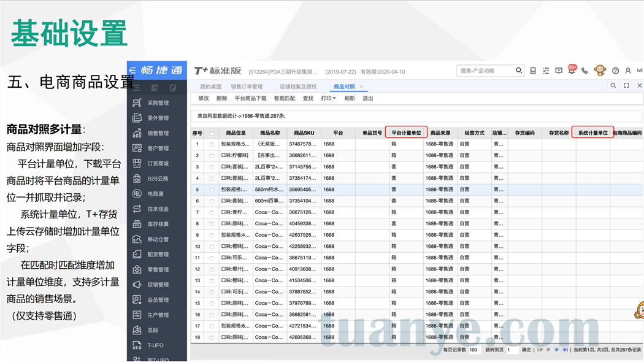Check the checkbox for row 5
Image resolution: width=644 pixels, height=362 pixels.
tap(212, 190)
